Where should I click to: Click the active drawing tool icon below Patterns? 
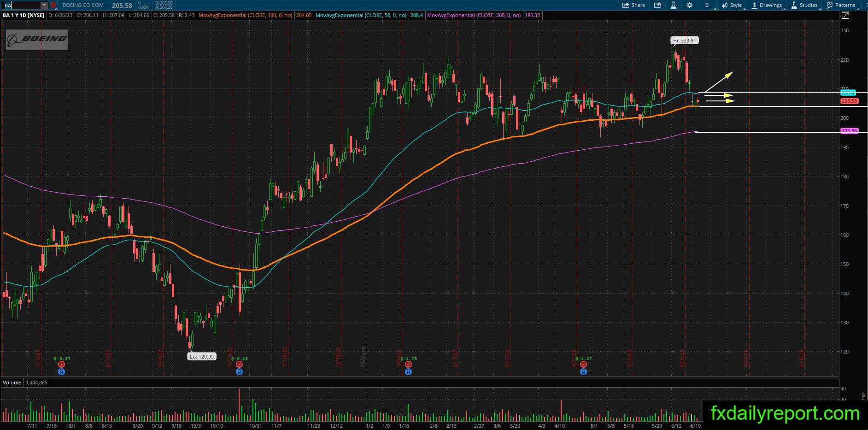tap(845, 16)
